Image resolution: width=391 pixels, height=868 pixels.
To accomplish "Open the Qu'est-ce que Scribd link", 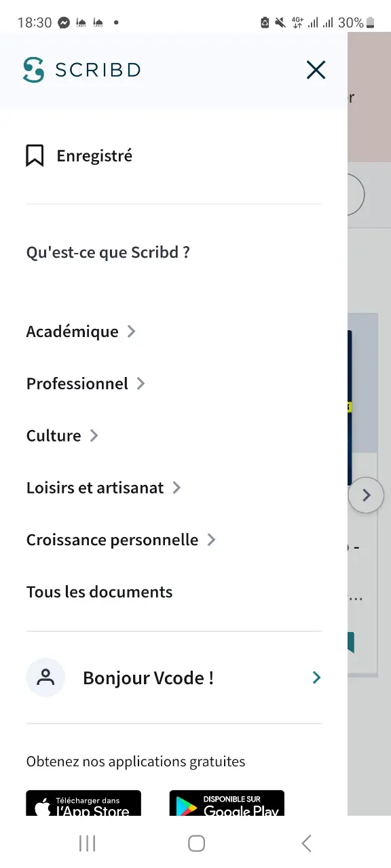I will 108,252.
